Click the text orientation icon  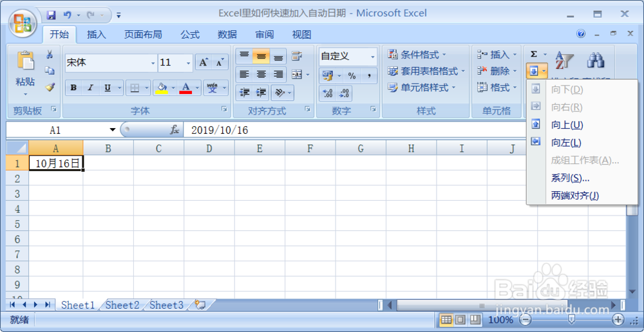pyautogui.click(x=279, y=93)
